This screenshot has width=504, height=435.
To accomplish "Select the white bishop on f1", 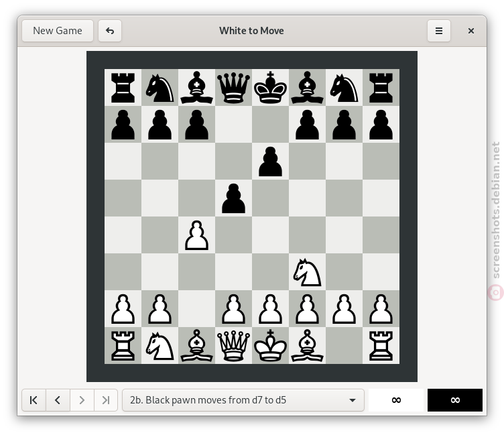I will point(307,346).
